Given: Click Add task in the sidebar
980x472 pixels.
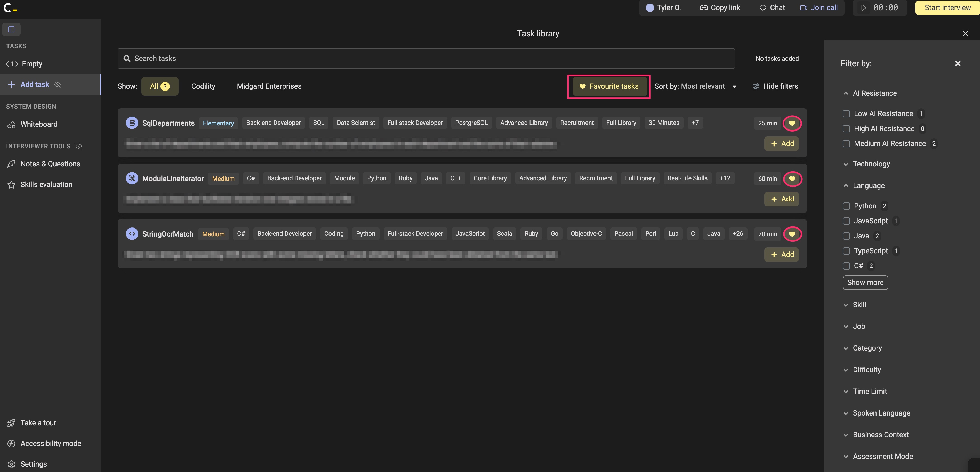Looking at the screenshot, I should coord(50,84).
